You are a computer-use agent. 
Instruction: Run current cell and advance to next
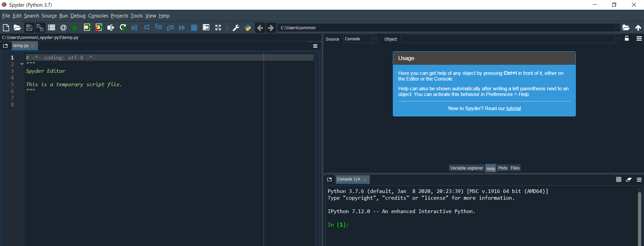coord(99,28)
